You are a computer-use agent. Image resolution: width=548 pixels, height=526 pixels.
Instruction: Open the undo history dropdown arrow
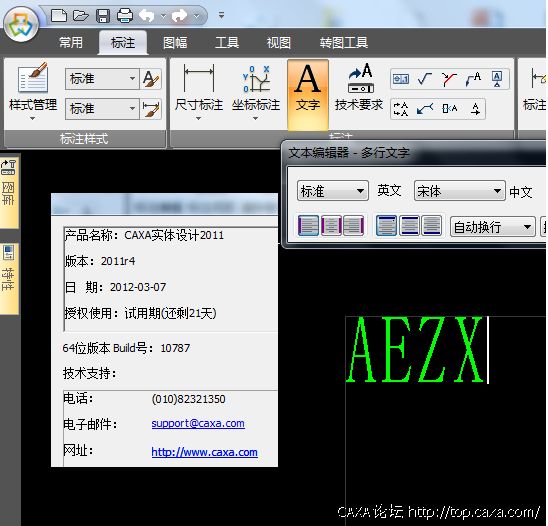(x=163, y=16)
